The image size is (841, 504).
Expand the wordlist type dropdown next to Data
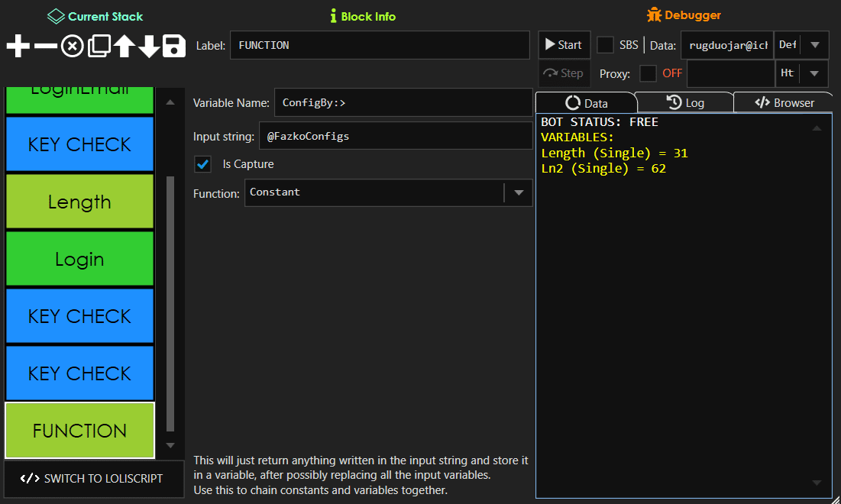(816, 44)
